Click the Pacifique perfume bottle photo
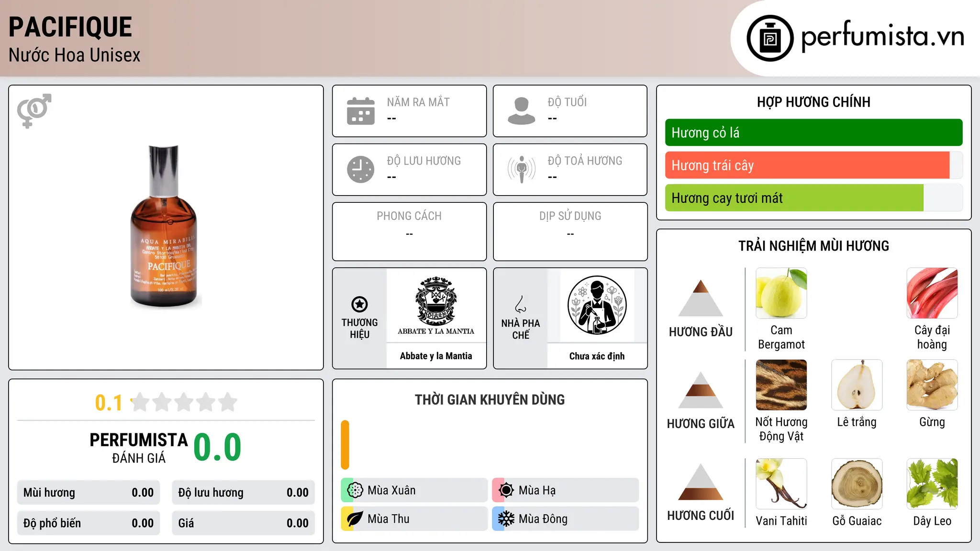The image size is (980, 551). pyautogui.click(x=165, y=226)
